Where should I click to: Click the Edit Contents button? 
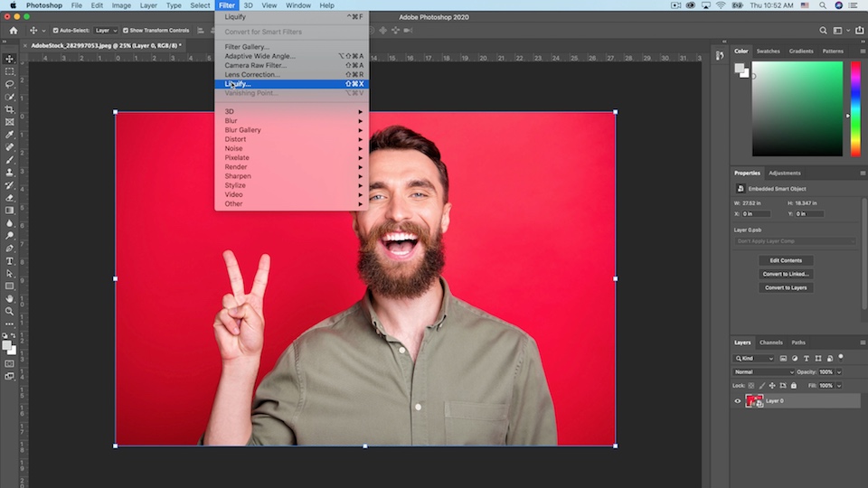coord(785,260)
